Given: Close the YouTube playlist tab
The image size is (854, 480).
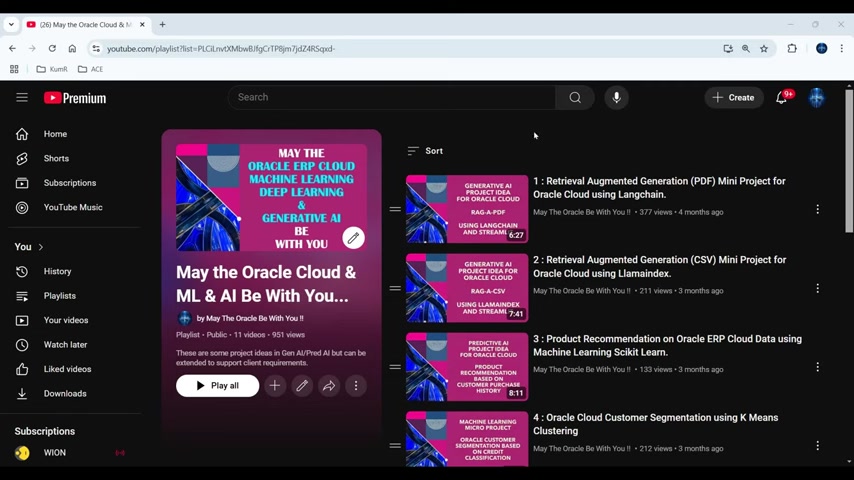Looking at the screenshot, I should (142, 25).
